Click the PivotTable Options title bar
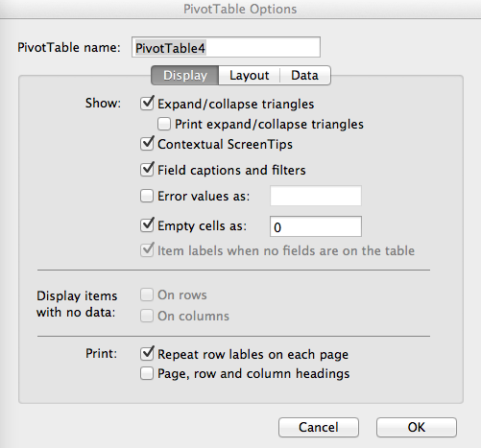The image size is (481, 448). point(240,9)
